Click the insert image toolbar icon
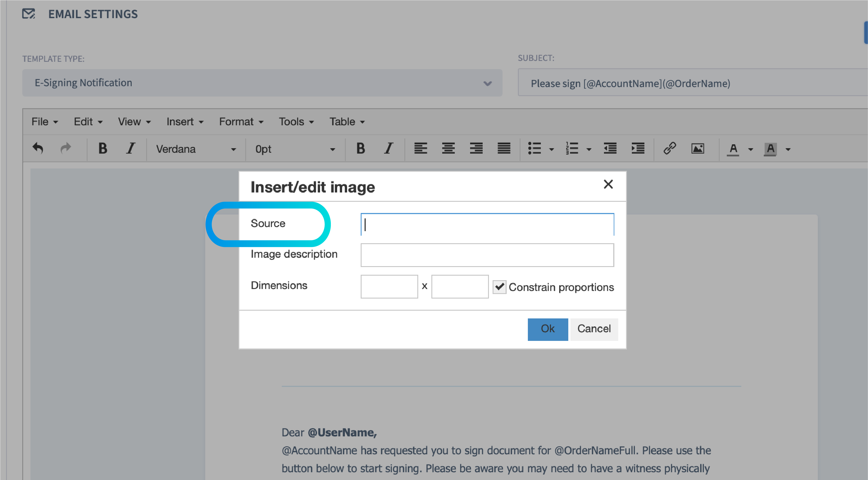868x480 pixels. [698, 148]
